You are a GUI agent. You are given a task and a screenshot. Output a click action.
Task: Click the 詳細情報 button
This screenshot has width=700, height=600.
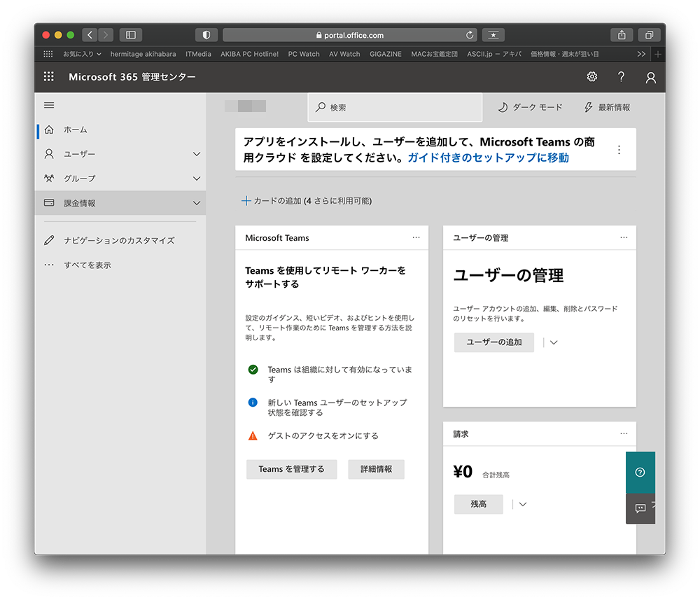[377, 469]
